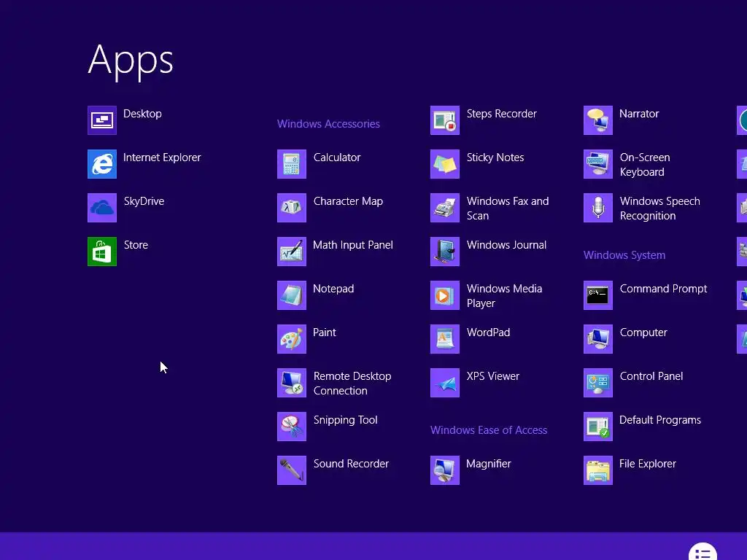Open the Desktop tile icon

point(102,120)
